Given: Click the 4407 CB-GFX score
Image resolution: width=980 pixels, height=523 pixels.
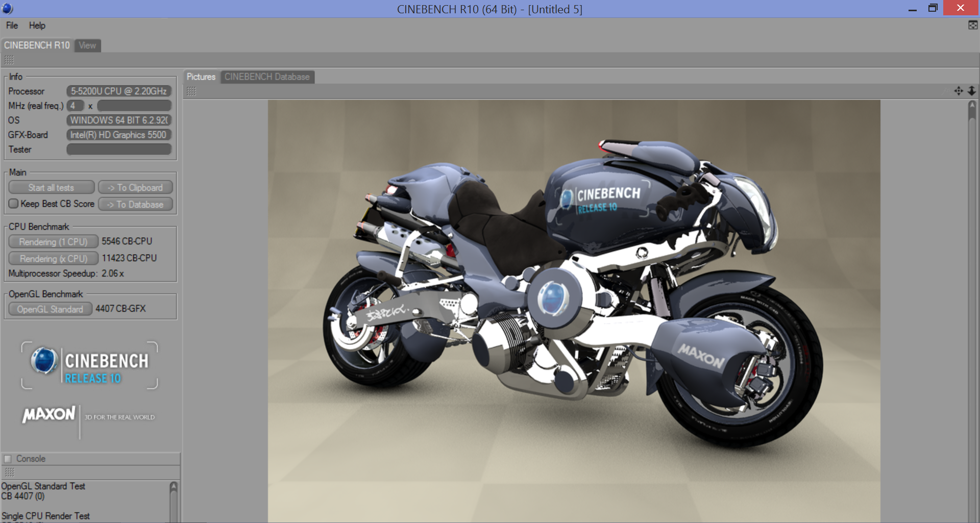Looking at the screenshot, I should [x=120, y=309].
